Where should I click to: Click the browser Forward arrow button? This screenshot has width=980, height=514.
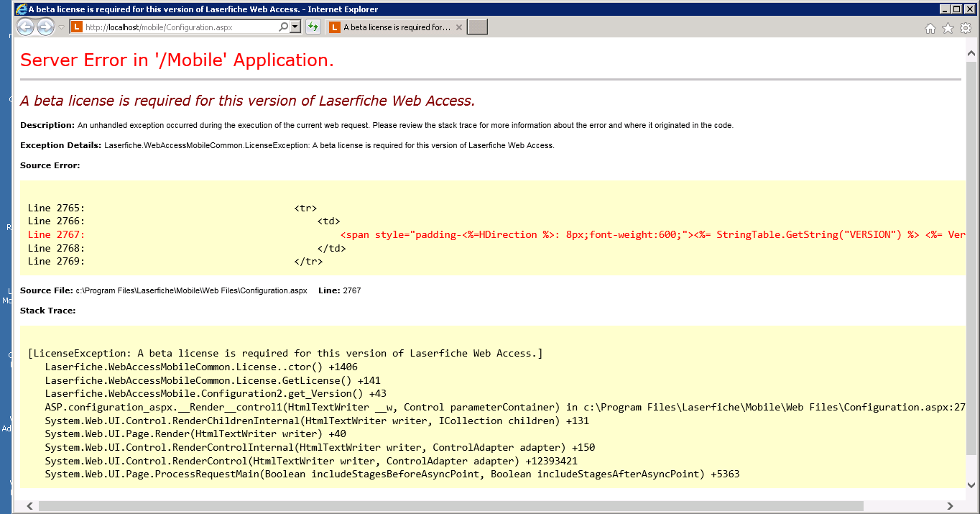tap(45, 27)
